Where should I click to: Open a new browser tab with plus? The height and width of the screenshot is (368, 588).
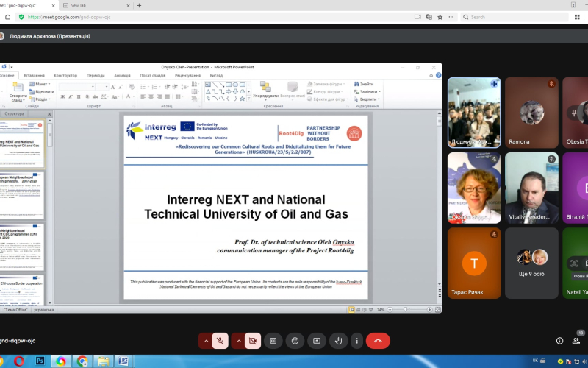[139, 5]
